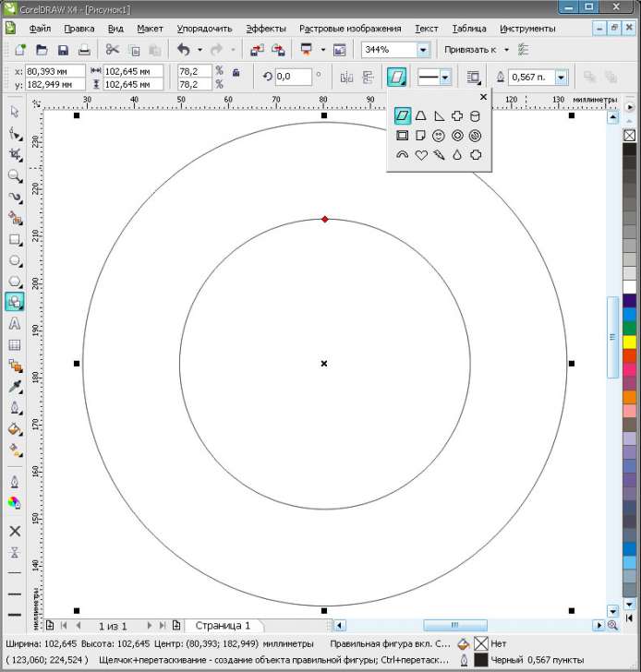The image size is (641, 672).
Task: Save the document
Action: 63,50
